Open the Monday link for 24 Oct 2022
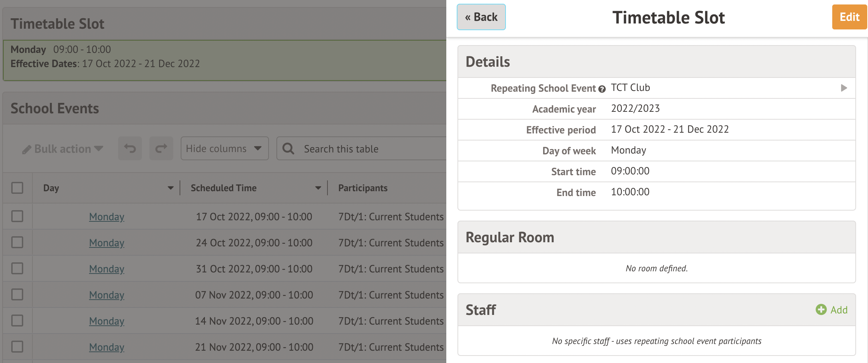 [x=107, y=243]
